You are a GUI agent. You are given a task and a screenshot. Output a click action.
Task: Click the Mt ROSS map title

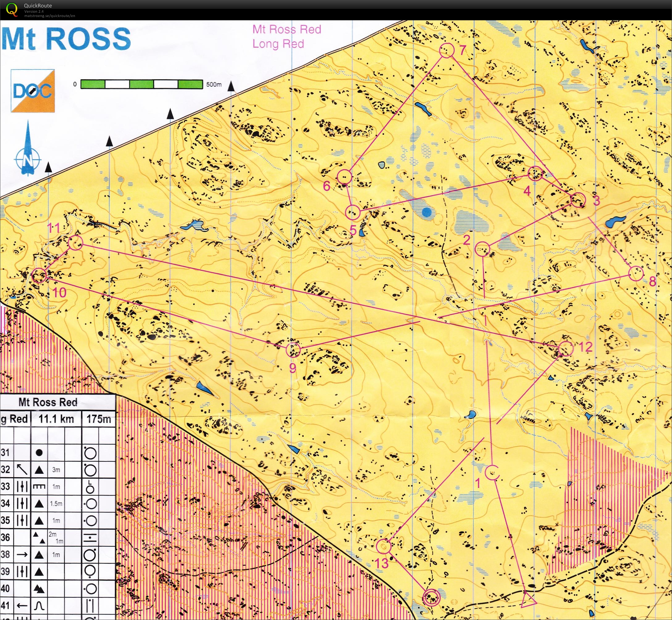[x=66, y=39]
